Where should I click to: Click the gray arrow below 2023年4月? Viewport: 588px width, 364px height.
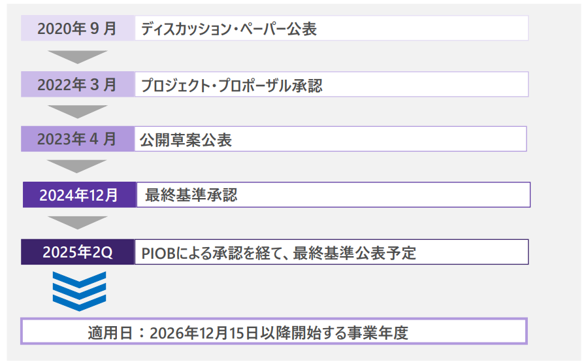76,167
